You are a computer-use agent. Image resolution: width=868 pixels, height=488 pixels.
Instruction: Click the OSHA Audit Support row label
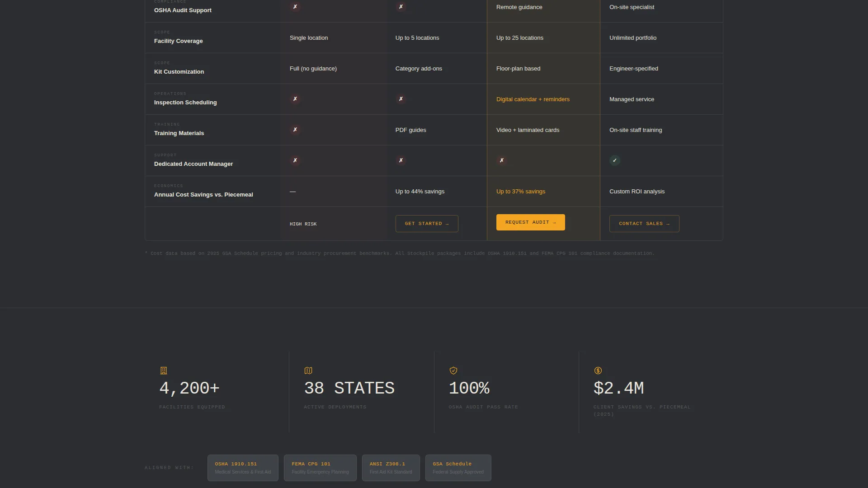tap(183, 10)
